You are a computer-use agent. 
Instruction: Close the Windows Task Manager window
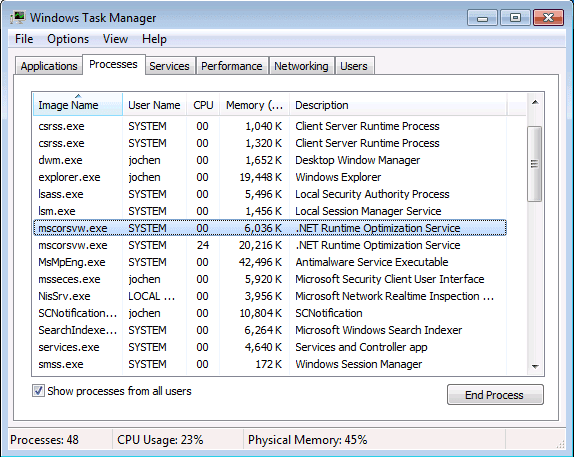point(548,18)
